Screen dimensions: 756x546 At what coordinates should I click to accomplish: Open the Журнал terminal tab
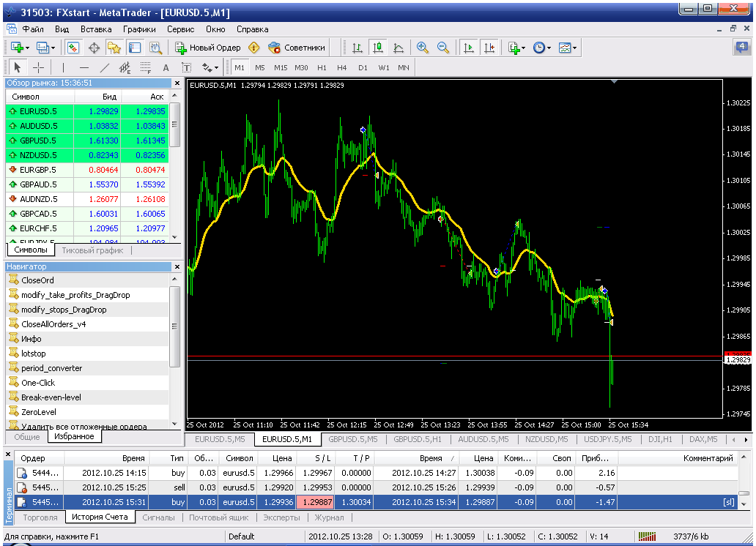[330, 517]
